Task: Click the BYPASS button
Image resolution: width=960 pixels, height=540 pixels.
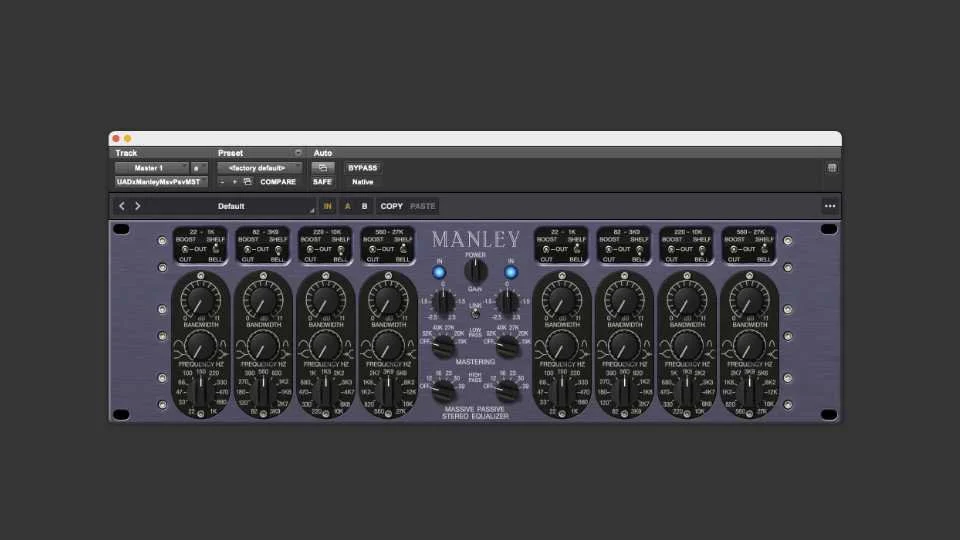Action: (x=362, y=168)
